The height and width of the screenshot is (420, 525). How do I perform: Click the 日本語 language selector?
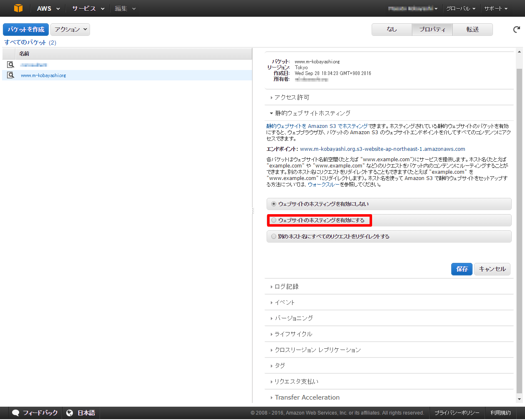tap(81, 413)
